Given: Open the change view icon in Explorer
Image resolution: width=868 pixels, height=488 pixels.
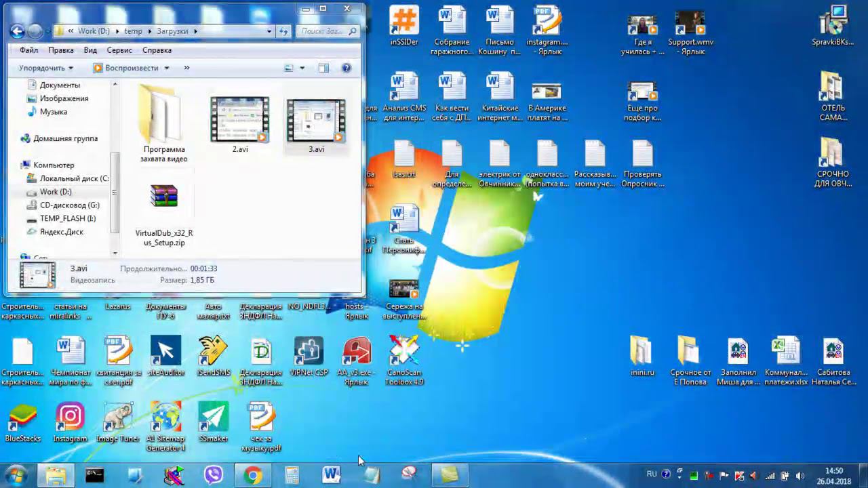Looking at the screenshot, I should coord(289,68).
